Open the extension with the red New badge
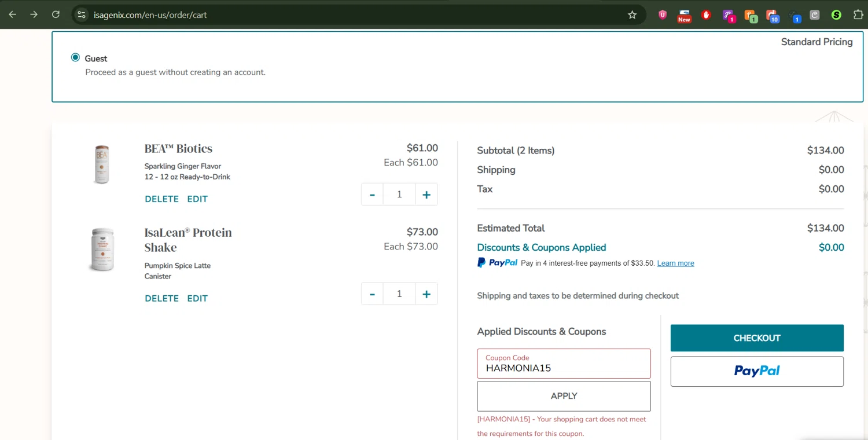Viewport: 868px width, 440px height. [684, 16]
